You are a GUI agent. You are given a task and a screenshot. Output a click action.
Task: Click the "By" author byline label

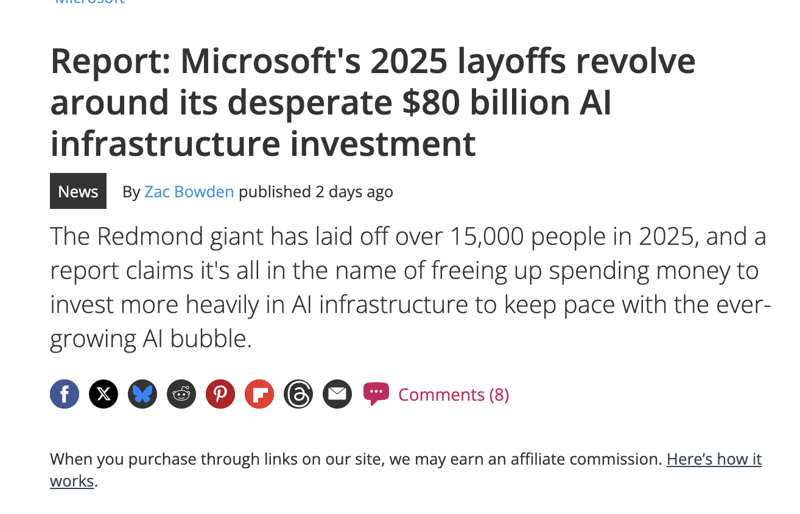(x=131, y=192)
